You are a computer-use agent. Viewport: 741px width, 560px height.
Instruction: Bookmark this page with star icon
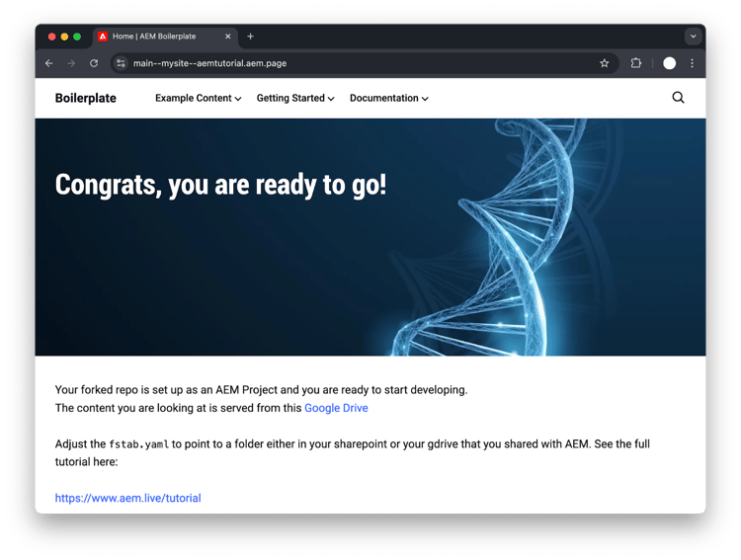(x=604, y=63)
